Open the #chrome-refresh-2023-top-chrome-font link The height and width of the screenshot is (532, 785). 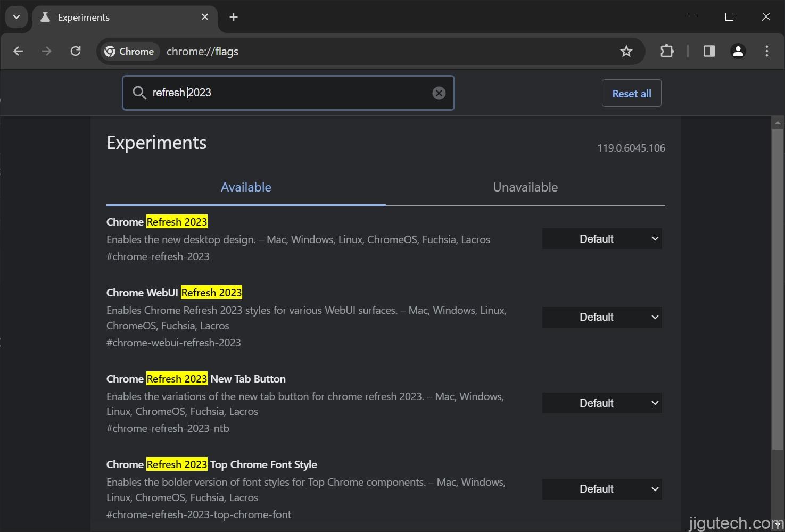pos(199,514)
